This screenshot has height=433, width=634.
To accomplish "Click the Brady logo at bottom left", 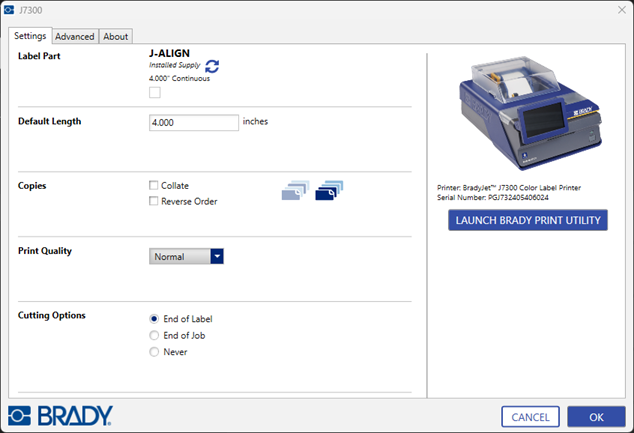I will tap(60, 415).
